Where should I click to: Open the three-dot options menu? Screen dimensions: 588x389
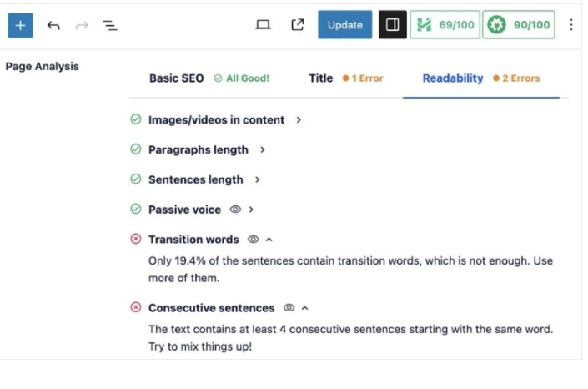[571, 25]
